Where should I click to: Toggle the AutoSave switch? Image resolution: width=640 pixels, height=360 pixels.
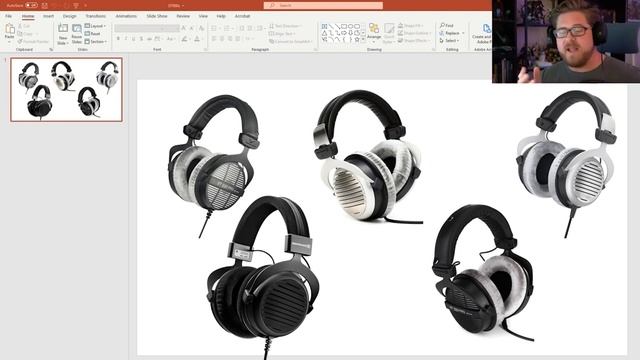[x=31, y=5]
